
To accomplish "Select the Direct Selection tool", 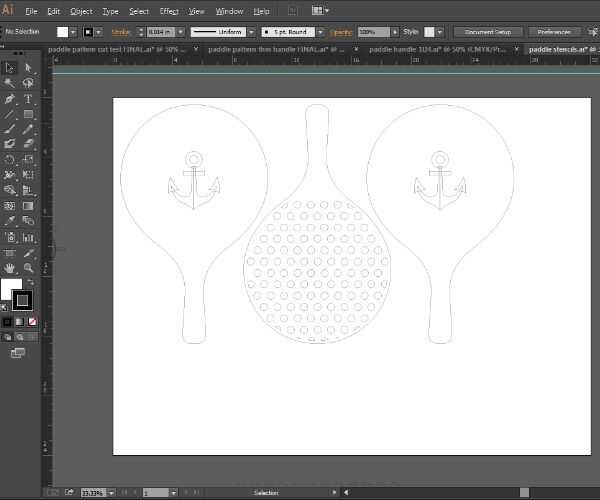I will click(28, 67).
